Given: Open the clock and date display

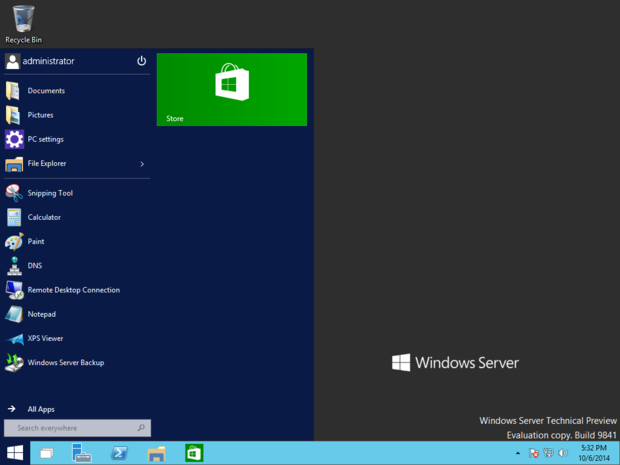Looking at the screenshot, I should (594, 453).
